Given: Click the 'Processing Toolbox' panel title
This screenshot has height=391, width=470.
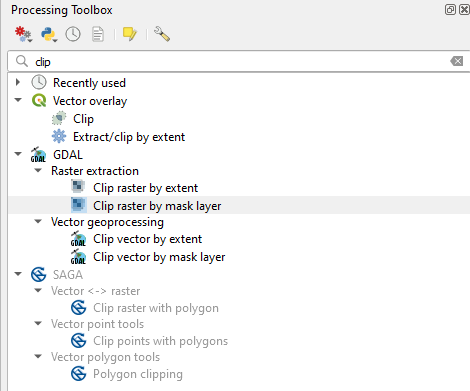Looking at the screenshot, I should (62, 10).
